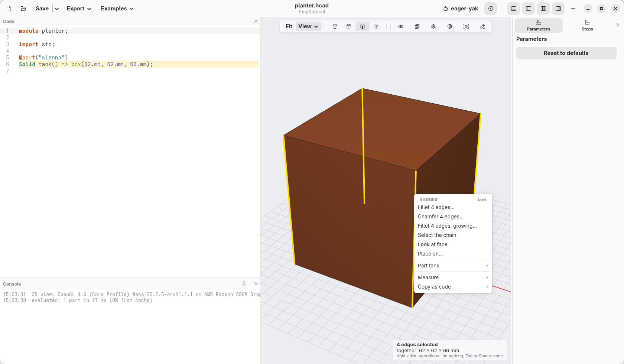Choose Chamfer 4 edges from context menu
This screenshot has height=364, width=624.
tap(453, 217)
